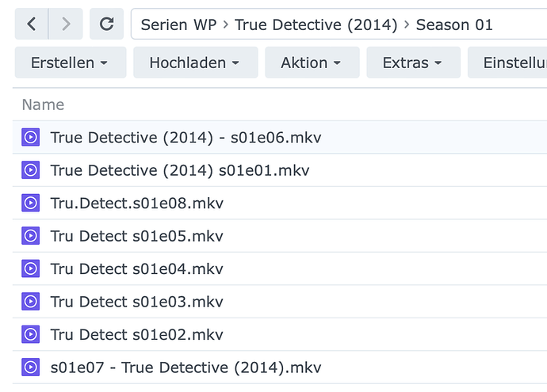547x392 pixels.
Task: Go forward with the right arrow button
Action: click(x=65, y=25)
